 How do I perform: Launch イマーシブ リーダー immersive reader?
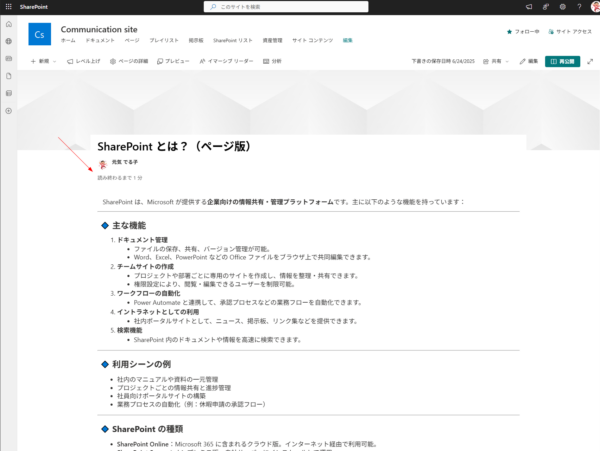[226, 61]
